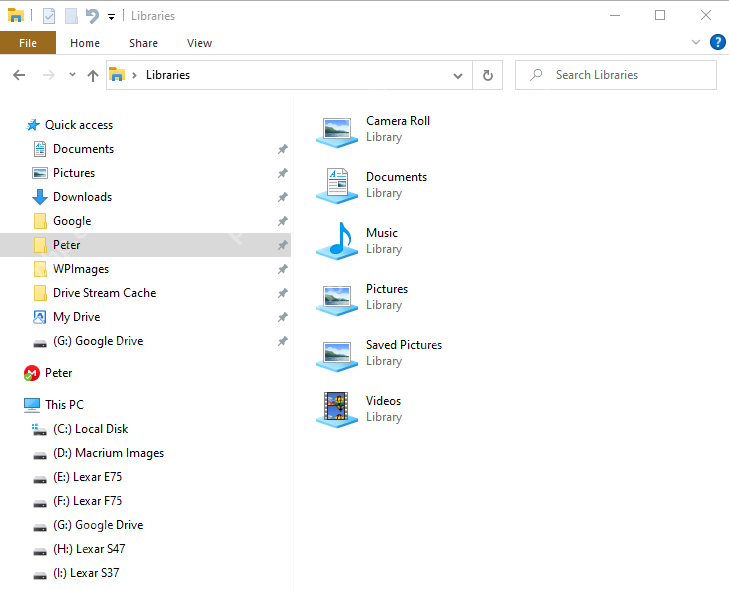This screenshot has height=590, width=729.
Task: Go up one level with Up arrow
Action: tap(93, 75)
